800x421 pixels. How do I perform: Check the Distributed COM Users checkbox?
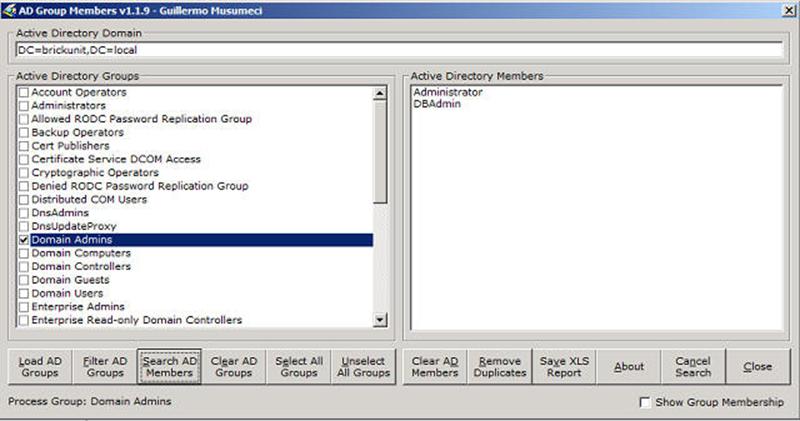pos(23,200)
